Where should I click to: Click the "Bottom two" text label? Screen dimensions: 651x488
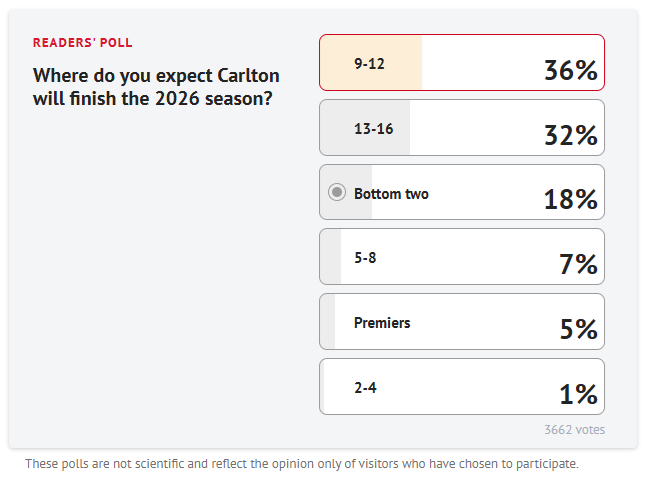click(391, 193)
